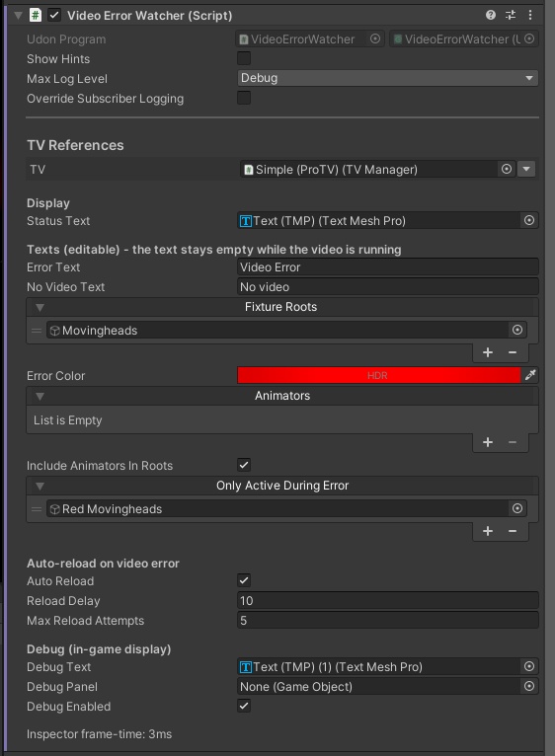The width and height of the screenshot is (555, 756).
Task: Click the Inspector frame-time readout
Action: 99,734
